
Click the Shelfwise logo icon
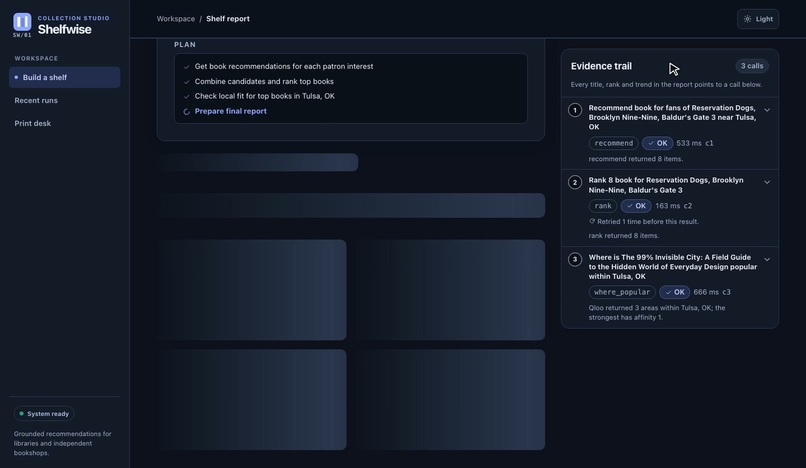point(22,22)
